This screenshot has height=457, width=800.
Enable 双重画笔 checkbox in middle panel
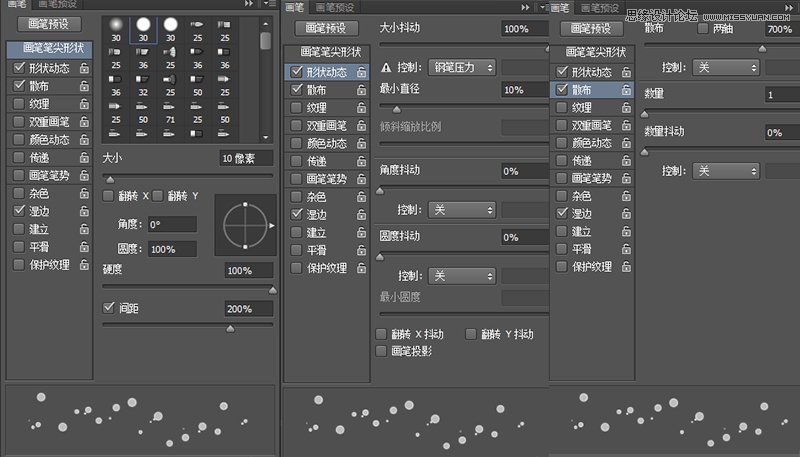tap(296, 125)
